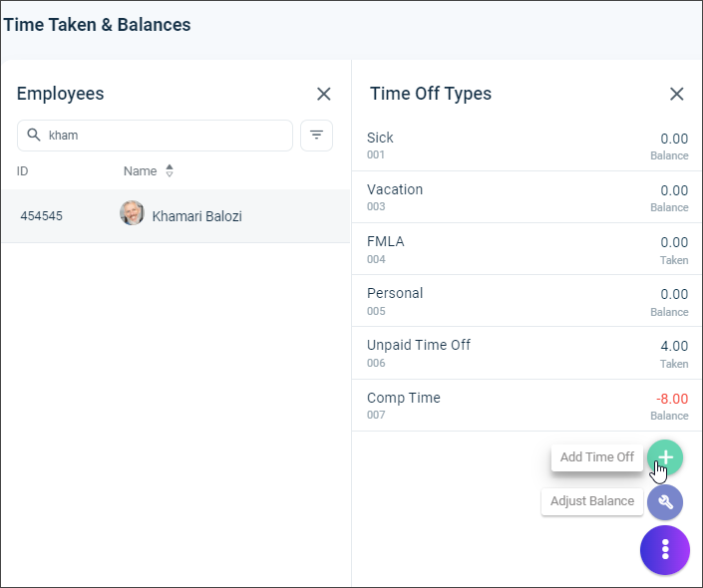Select the Unpaid Time Off row

tap(527, 353)
